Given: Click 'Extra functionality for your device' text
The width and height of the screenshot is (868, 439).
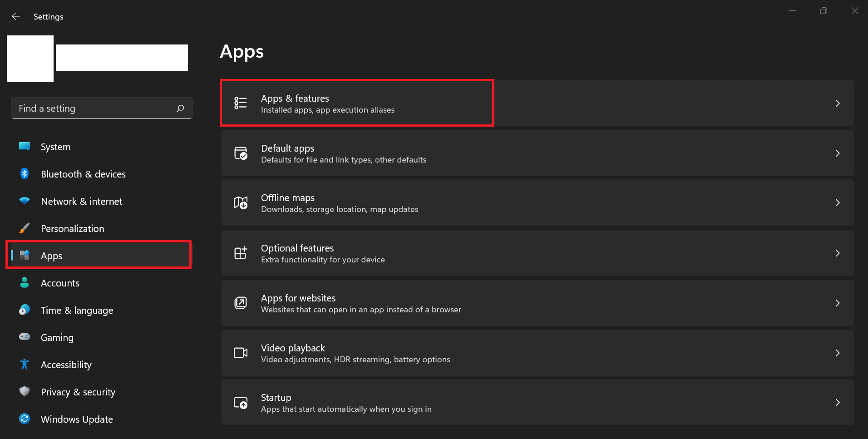Looking at the screenshot, I should (323, 260).
